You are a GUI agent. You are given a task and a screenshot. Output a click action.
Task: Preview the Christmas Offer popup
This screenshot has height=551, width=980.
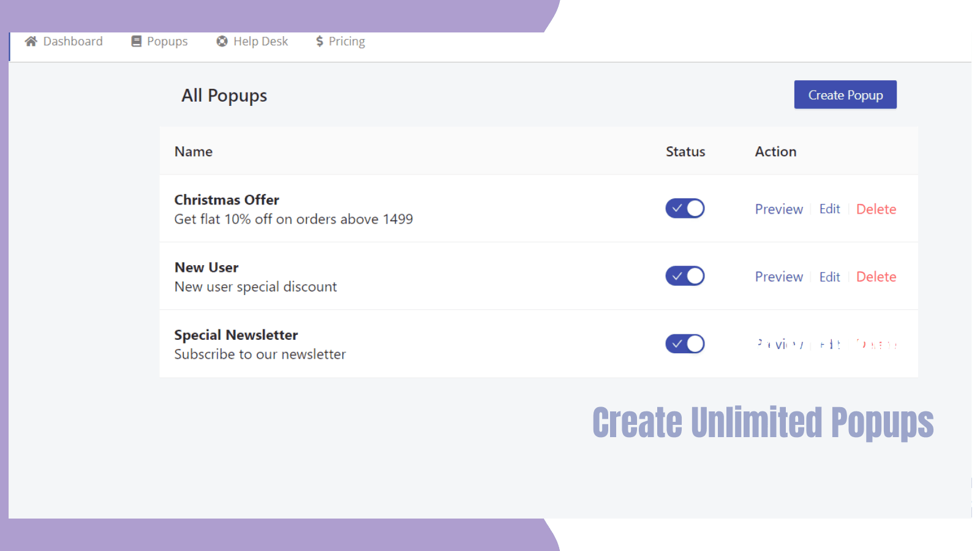click(778, 209)
